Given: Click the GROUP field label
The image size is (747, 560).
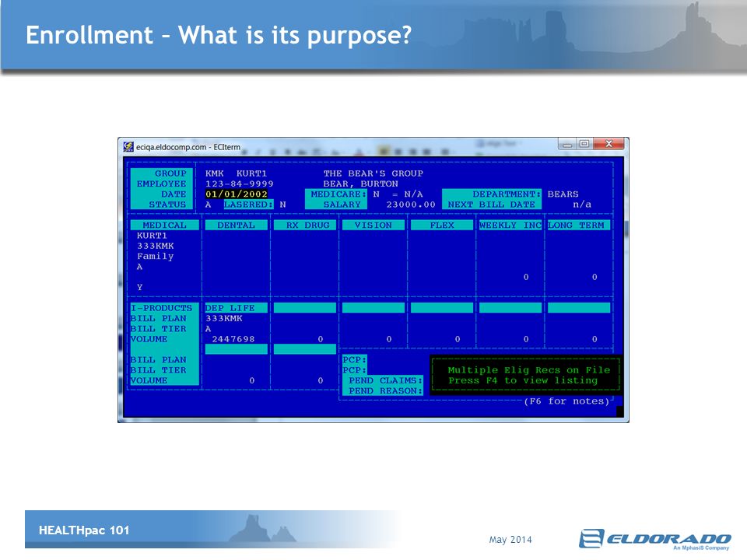Looking at the screenshot, I should tap(170, 173).
